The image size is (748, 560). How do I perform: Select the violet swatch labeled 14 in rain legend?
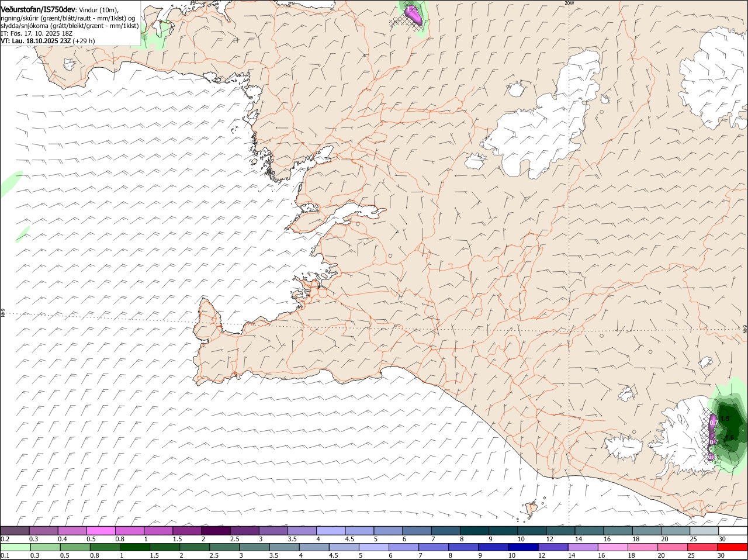pos(583,547)
